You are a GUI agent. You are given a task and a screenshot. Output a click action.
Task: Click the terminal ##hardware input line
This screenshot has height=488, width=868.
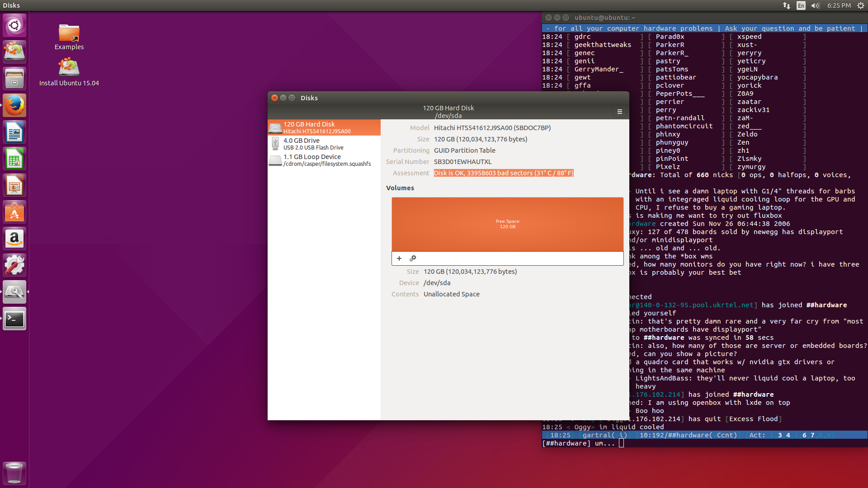click(704, 443)
